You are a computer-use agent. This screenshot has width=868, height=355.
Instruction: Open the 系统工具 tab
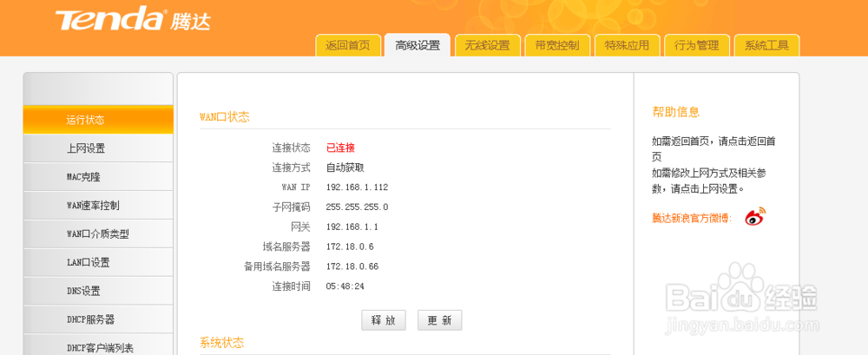coord(766,45)
